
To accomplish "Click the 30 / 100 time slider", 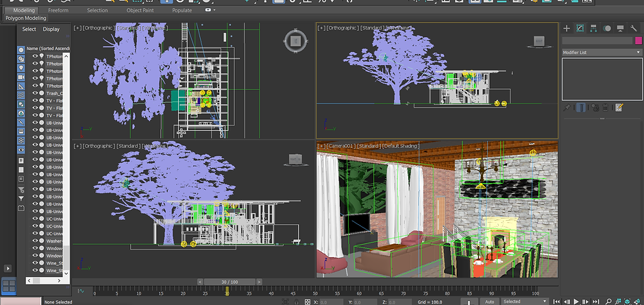I will (x=230, y=282).
